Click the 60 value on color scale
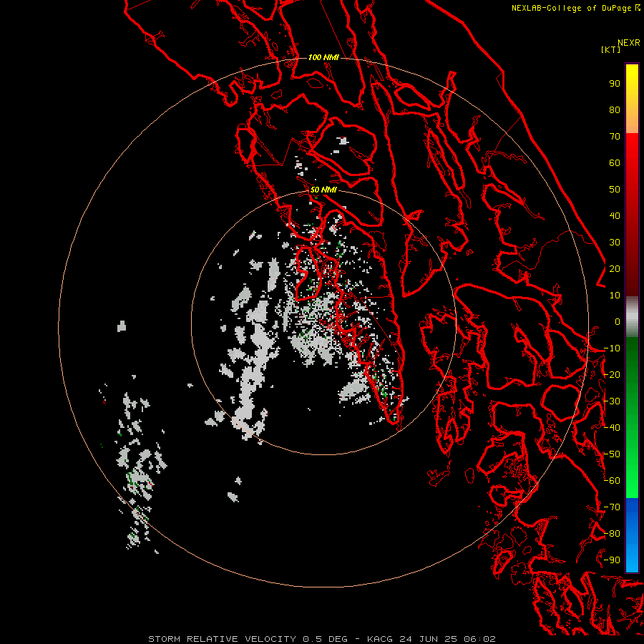The height and width of the screenshot is (644, 644). pyautogui.click(x=615, y=163)
